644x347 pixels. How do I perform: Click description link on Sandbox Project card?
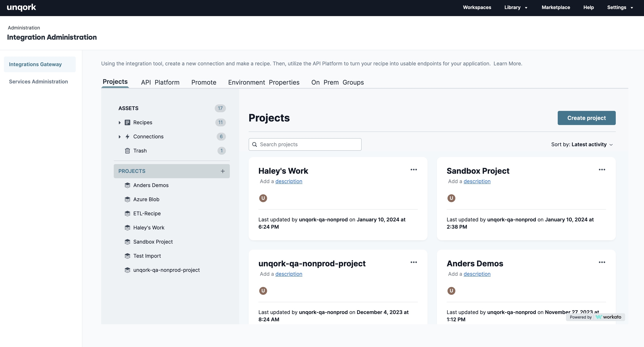[477, 181]
